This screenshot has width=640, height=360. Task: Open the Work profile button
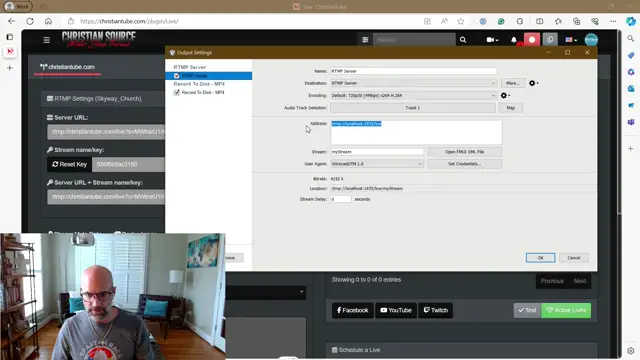18,7
